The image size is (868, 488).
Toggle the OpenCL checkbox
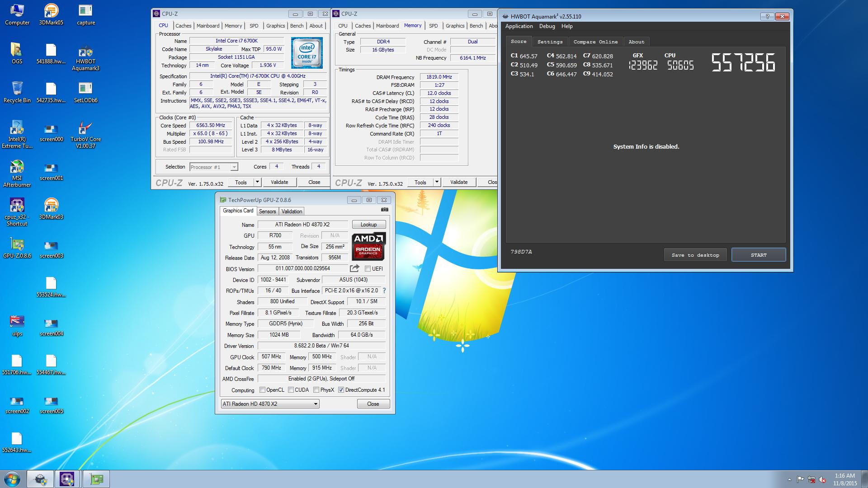point(262,390)
